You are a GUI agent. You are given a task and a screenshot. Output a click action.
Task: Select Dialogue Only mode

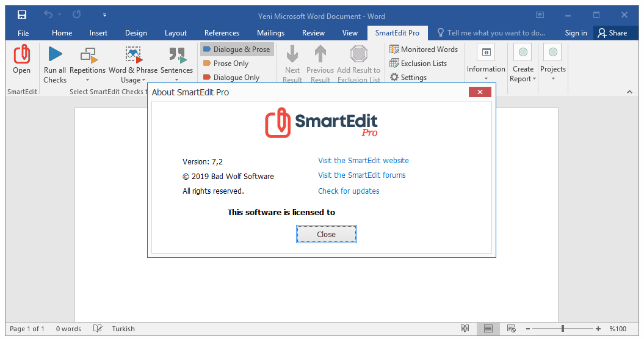click(x=231, y=78)
